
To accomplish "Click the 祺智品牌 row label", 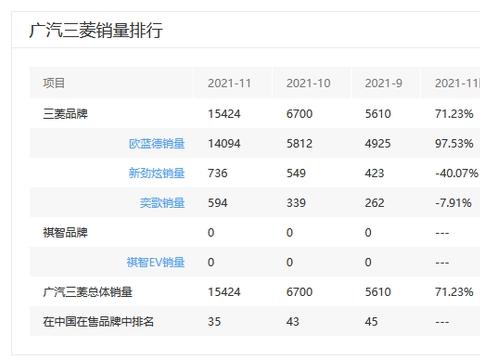I will pos(65,233).
